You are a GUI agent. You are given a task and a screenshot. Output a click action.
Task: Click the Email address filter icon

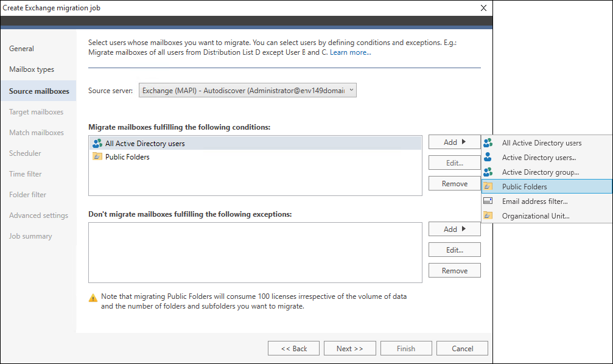point(488,201)
